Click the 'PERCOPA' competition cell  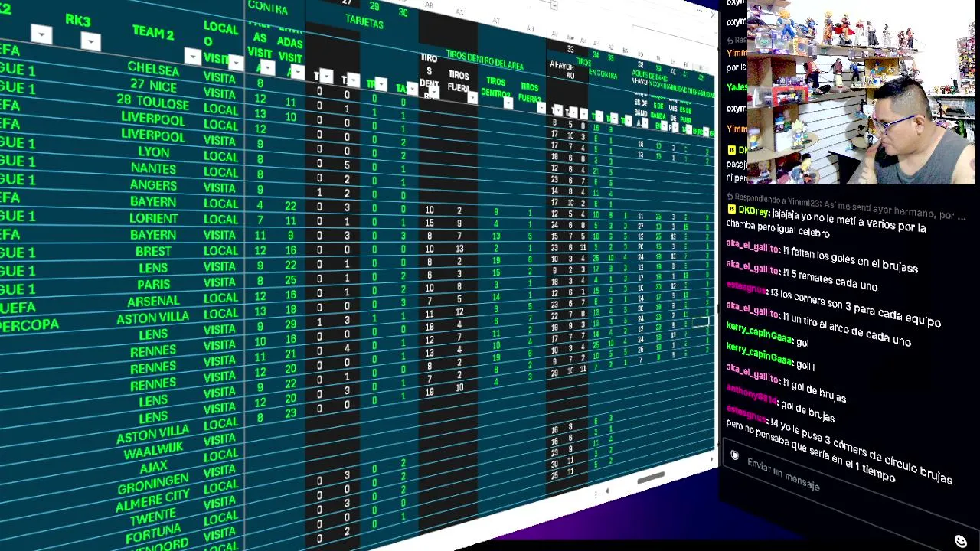tap(29, 325)
